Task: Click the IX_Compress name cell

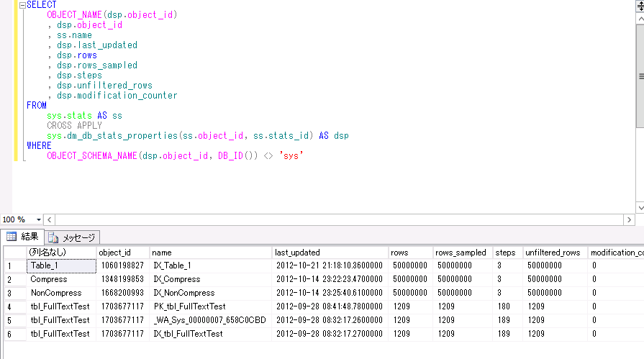Action: [211, 279]
